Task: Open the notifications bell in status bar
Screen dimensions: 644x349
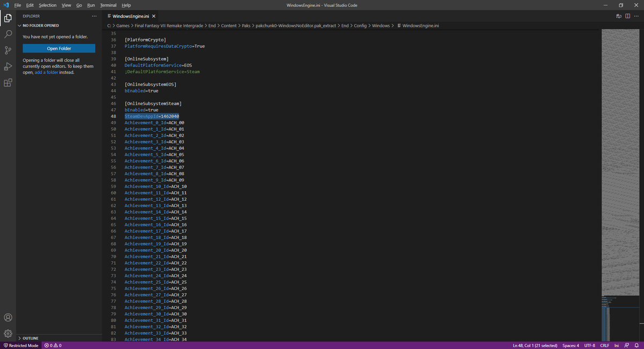Action: point(636,345)
